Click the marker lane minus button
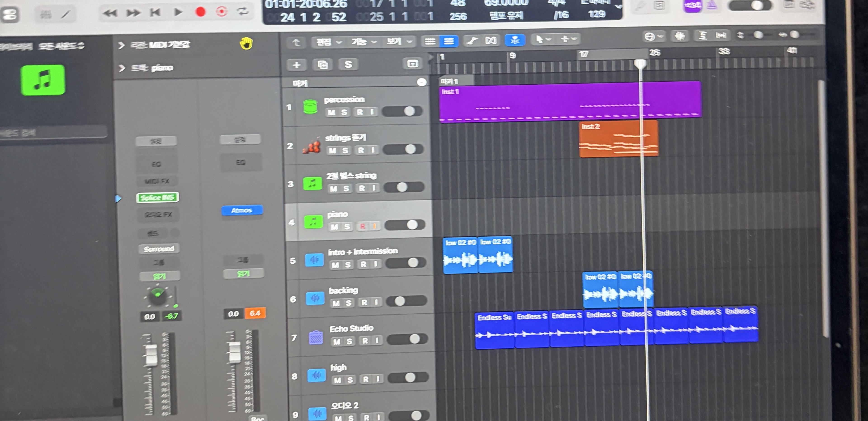 (421, 82)
